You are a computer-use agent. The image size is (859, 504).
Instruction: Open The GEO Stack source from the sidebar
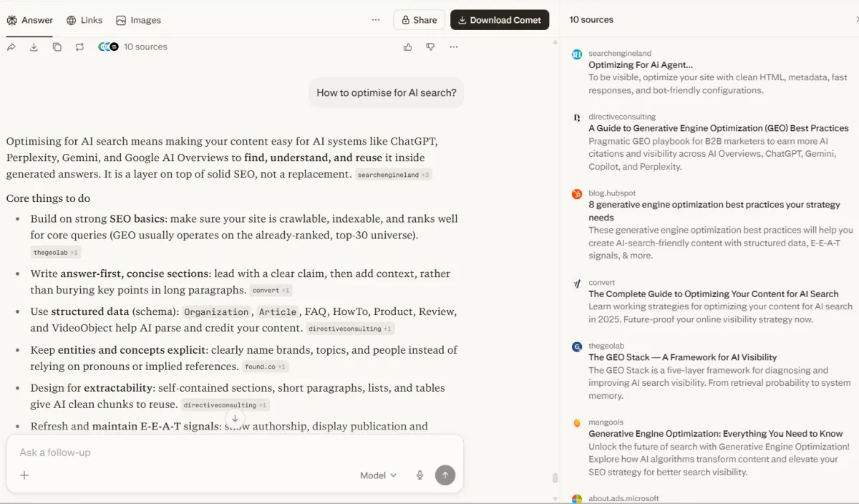682,357
